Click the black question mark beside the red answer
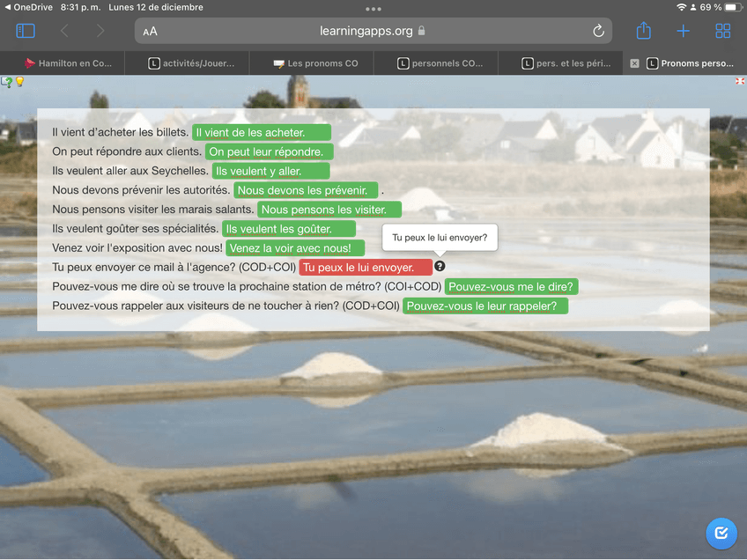Image resolution: width=747 pixels, height=560 pixels. click(x=440, y=266)
